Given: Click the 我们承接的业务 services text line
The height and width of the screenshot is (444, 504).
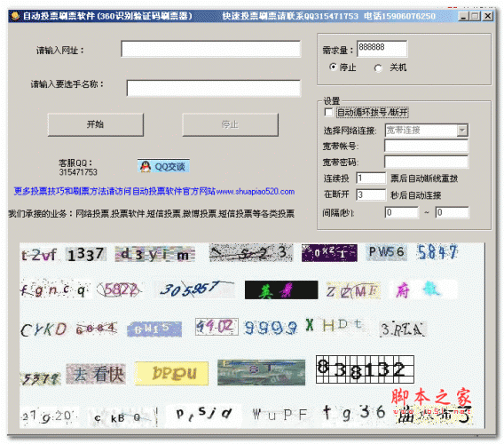Looking at the screenshot, I should tap(151, 214).
